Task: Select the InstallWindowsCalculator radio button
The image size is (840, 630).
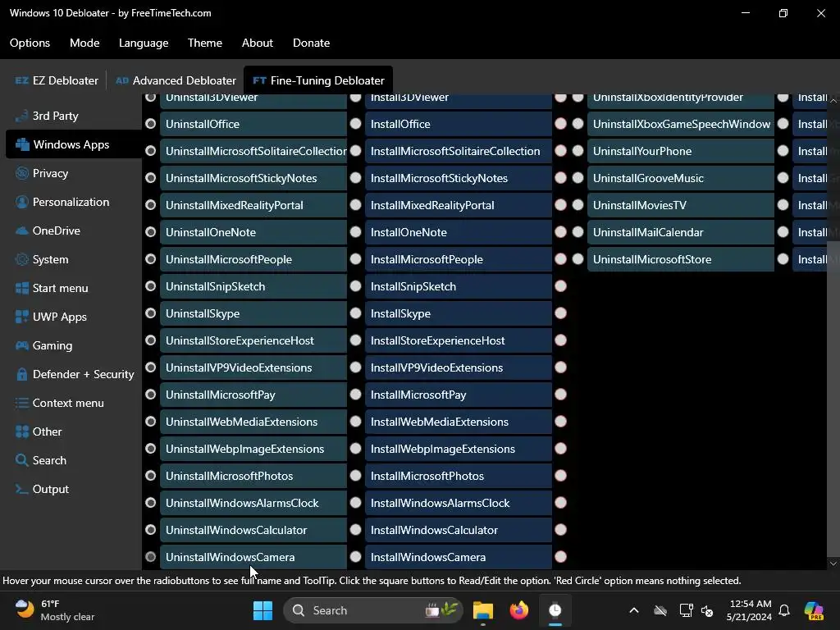Action: [356, 530]
